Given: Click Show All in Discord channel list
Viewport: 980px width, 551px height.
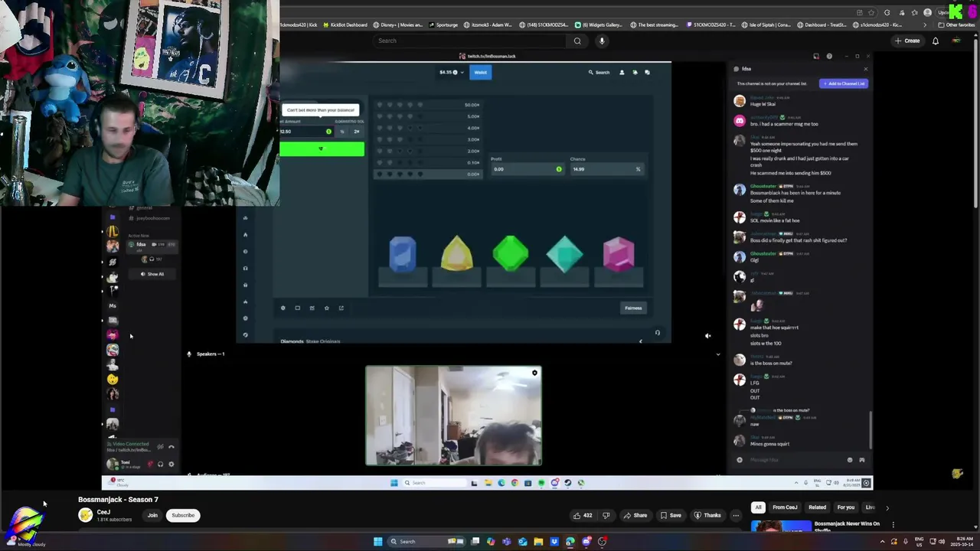Looking at the screenshot, I should [x=153, y=274].
